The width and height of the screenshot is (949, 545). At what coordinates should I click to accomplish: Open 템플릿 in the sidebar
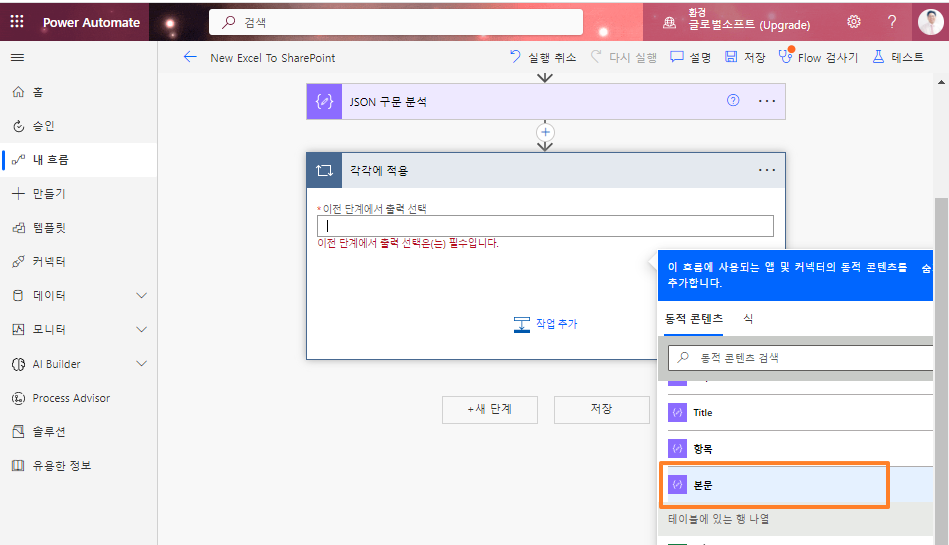[x=79, y=228]
